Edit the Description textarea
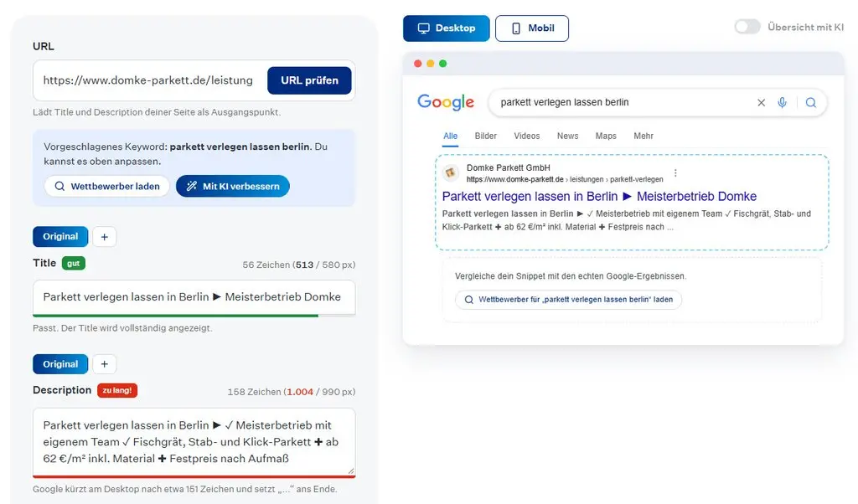858x504 pixels. [194, 442]
